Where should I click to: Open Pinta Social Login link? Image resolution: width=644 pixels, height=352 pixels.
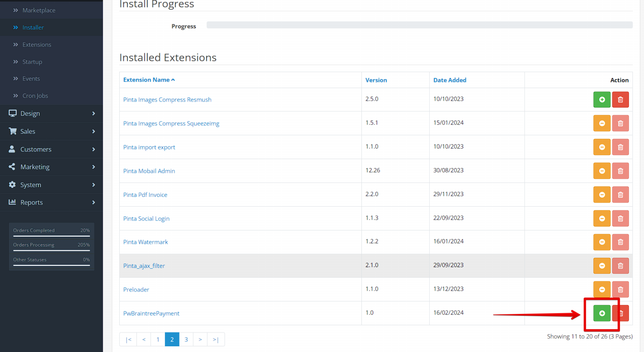(x=146, y=218)
